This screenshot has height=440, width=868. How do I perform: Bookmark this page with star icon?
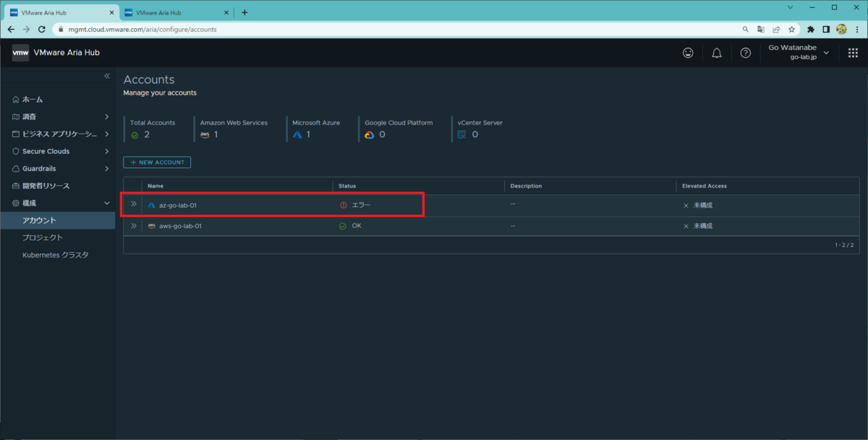792,30
